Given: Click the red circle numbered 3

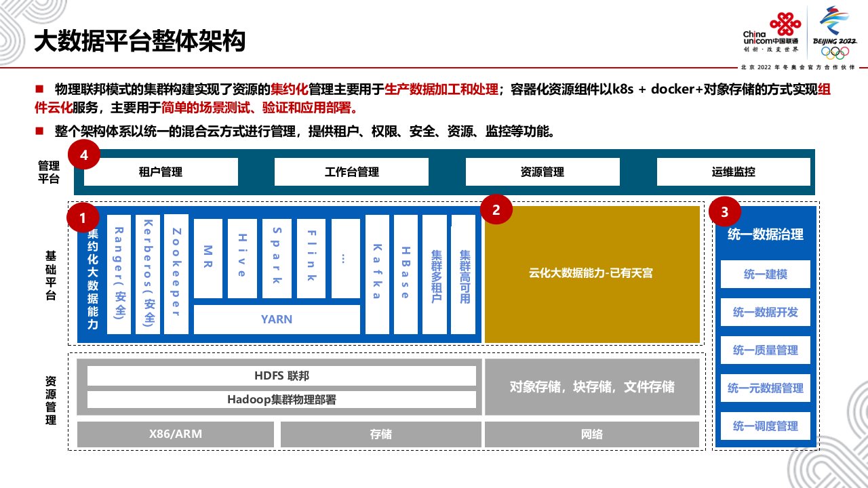Looking at the screenshot, I should (725, 213).
